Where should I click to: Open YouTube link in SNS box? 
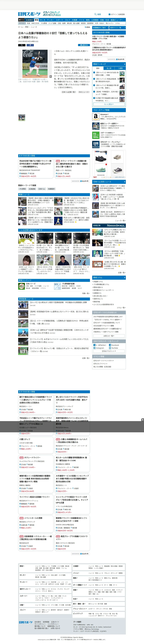coord(113,348)
